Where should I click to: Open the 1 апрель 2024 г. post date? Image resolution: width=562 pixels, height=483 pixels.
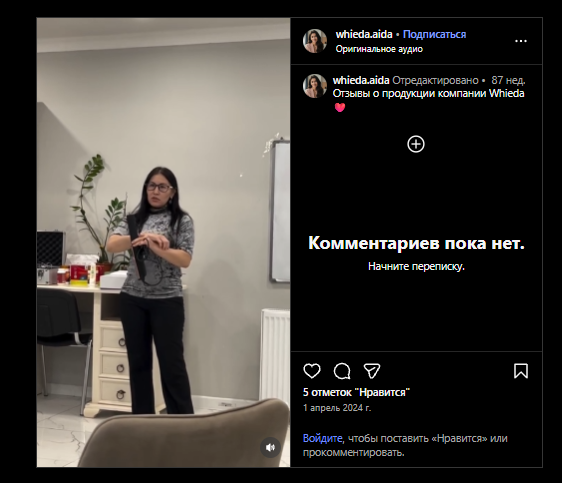pos(337,408)
